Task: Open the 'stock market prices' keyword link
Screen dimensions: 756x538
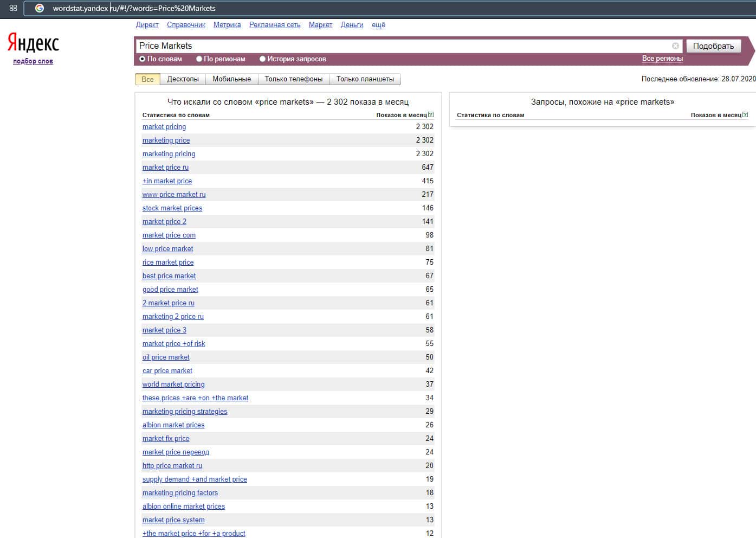Action: click(x=172, y=208)
